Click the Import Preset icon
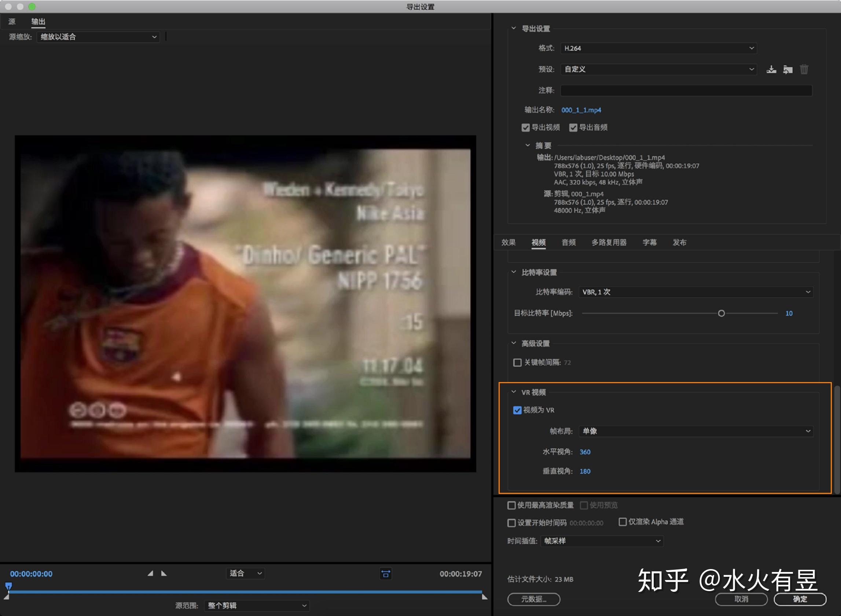The height and width of the screenshot is (616, 841). (x=788, y=69)
